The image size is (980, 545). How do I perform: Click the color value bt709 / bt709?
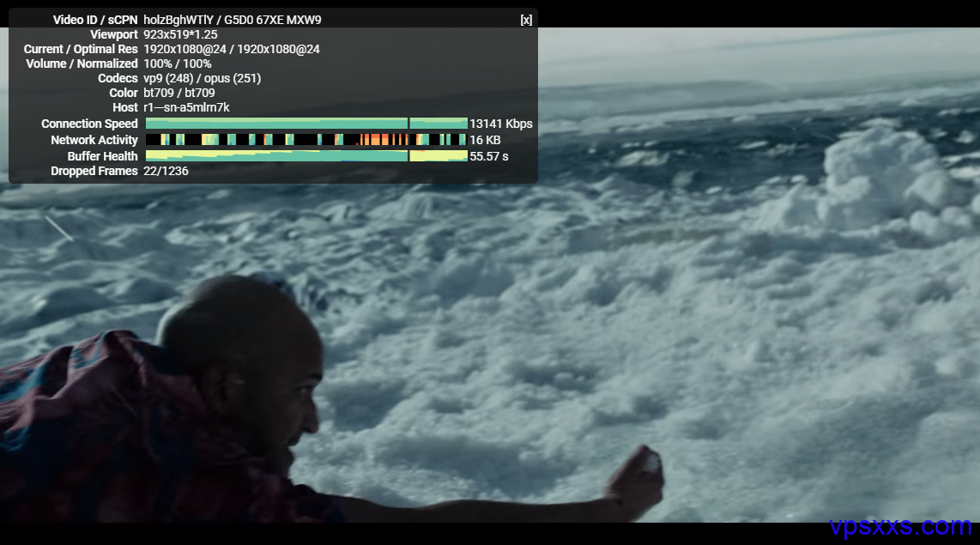click(178, 93)
